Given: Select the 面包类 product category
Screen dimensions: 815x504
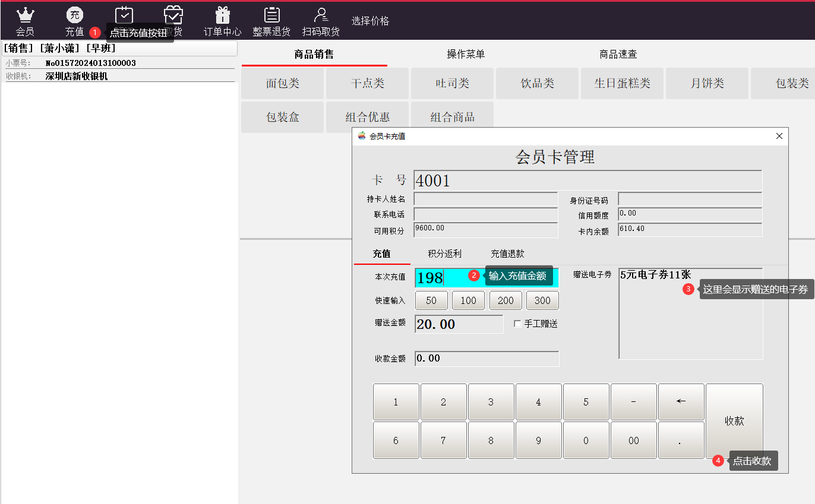Looking at the screenshot, I should point(283,84).
